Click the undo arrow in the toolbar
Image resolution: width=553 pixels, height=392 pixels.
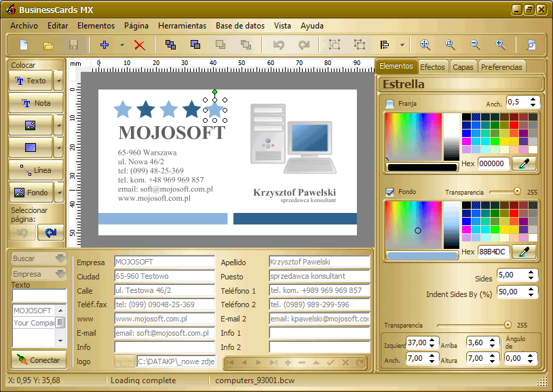(x=279, y=45)
